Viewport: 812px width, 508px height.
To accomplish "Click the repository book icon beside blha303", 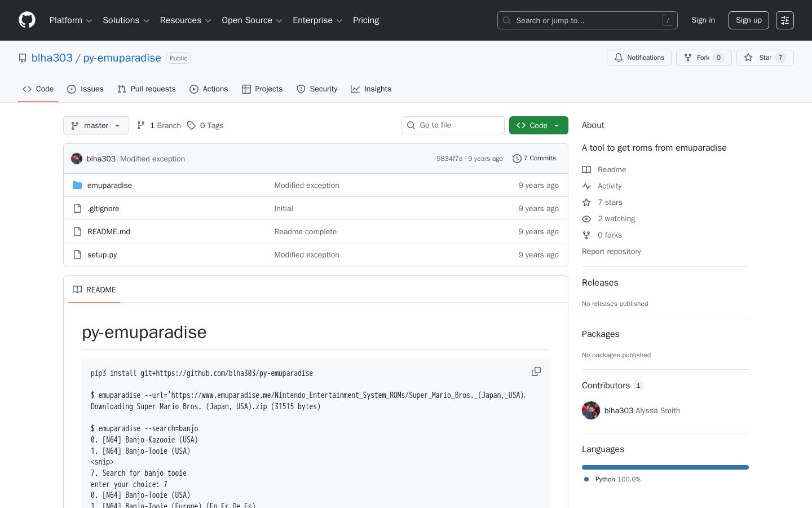I will [x=23, y=58].
